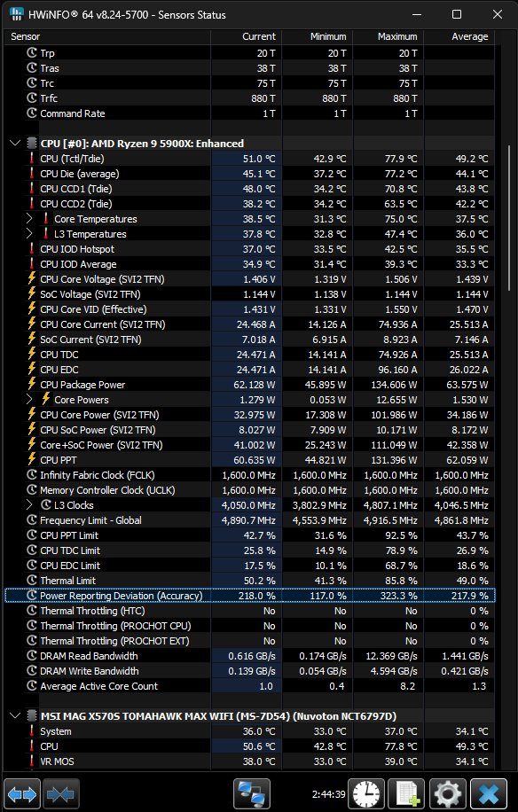
Task: Click the Minimum column header
Action: [x=317, y=36]
